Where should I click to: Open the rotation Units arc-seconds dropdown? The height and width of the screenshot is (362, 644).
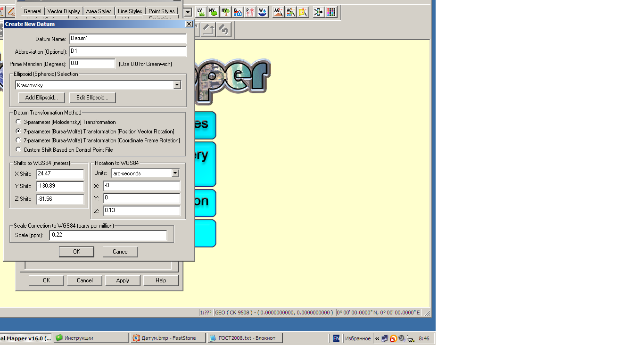point(175,173)
